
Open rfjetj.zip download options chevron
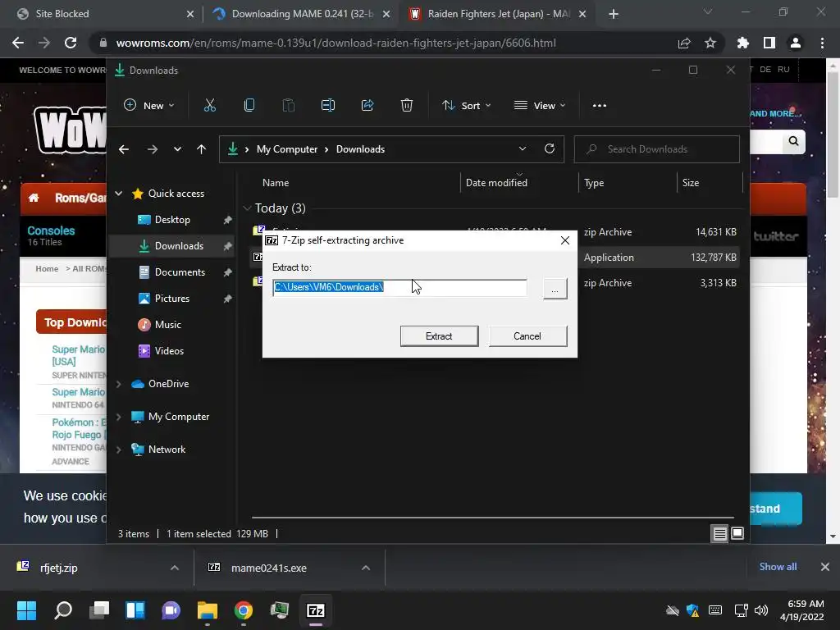tap(175, 568)
